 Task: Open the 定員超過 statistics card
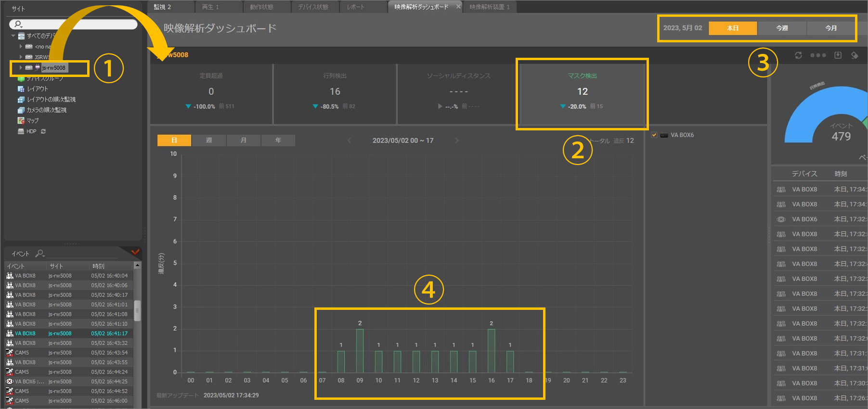pos(211,94)
